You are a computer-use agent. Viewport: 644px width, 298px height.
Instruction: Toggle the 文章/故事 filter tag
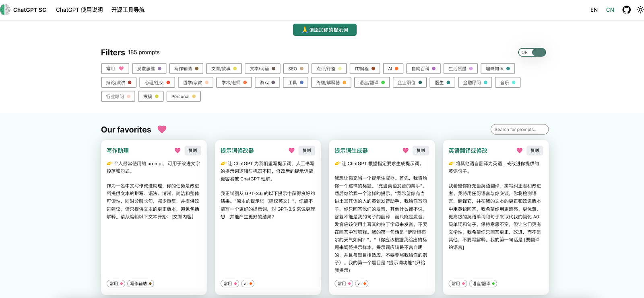click(x=224, y=68)
